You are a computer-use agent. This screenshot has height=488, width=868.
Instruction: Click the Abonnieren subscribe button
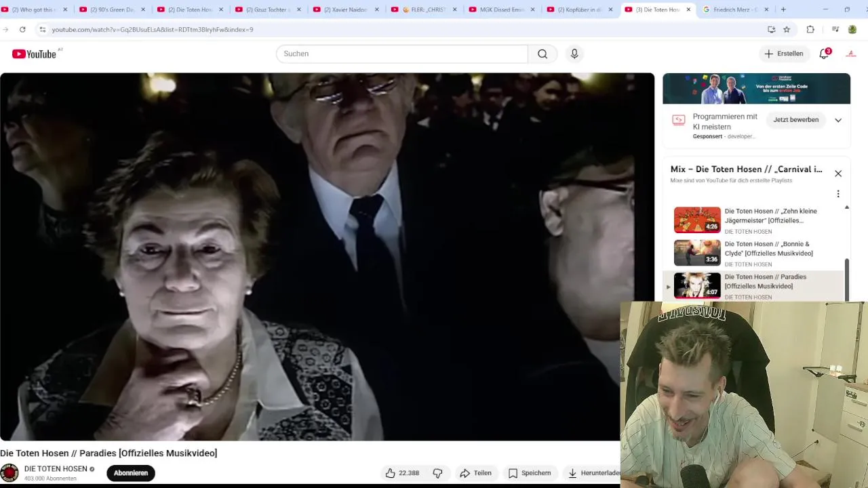(131, 473)
